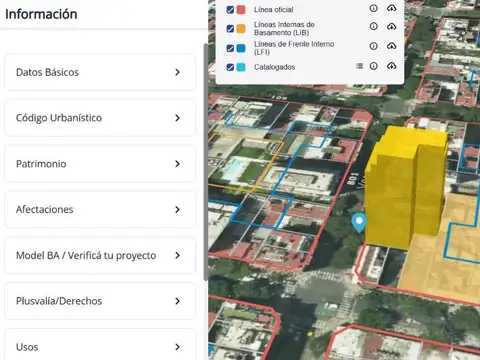Expand Código Urbanístico chevron

tap(177, 118)
